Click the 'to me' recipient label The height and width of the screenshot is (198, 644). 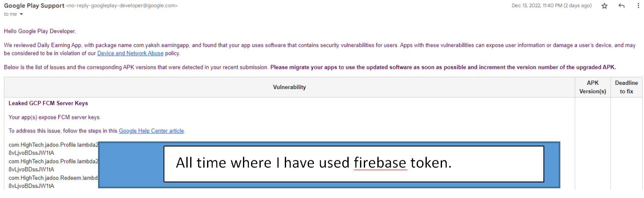(x=11, y=14)
